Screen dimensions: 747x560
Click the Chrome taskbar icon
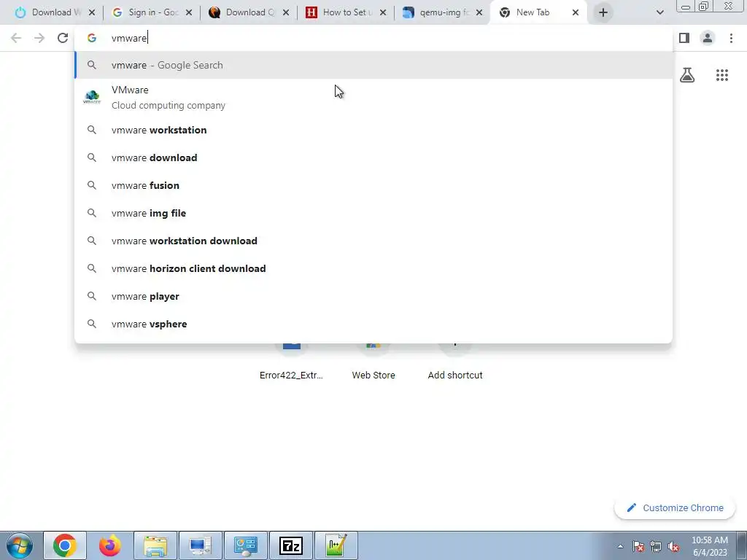[65, 545]
